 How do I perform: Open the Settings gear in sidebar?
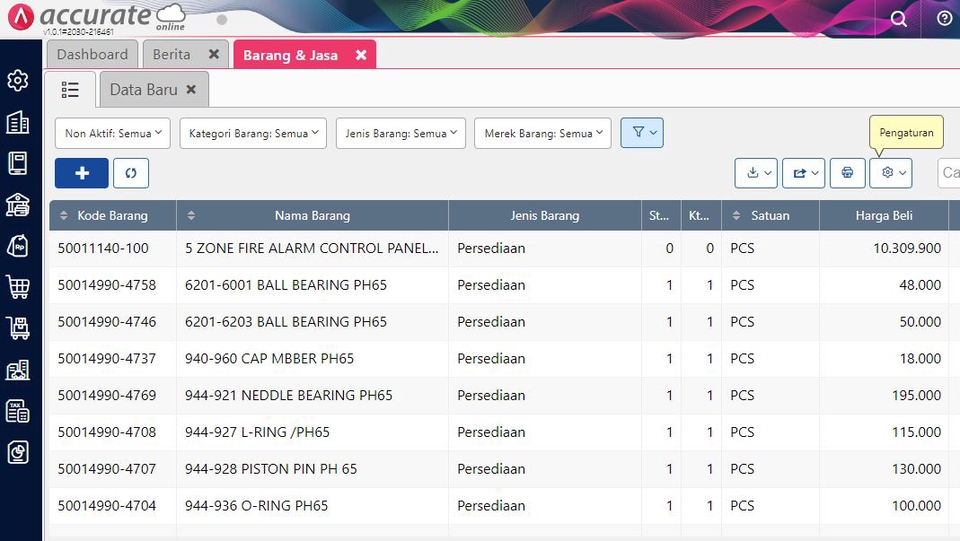(18, 80)
